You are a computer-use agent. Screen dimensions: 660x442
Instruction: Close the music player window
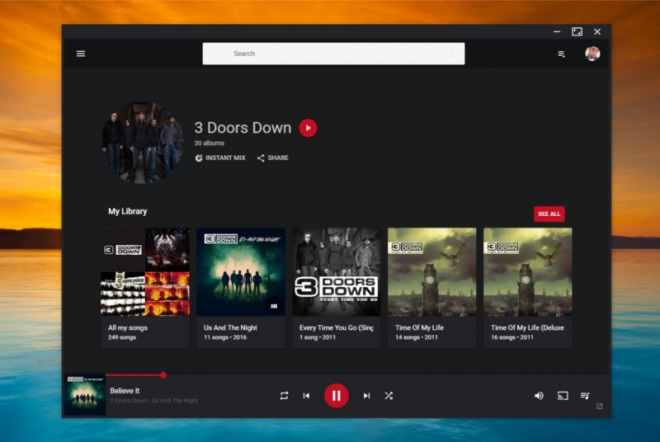point(597,32)
